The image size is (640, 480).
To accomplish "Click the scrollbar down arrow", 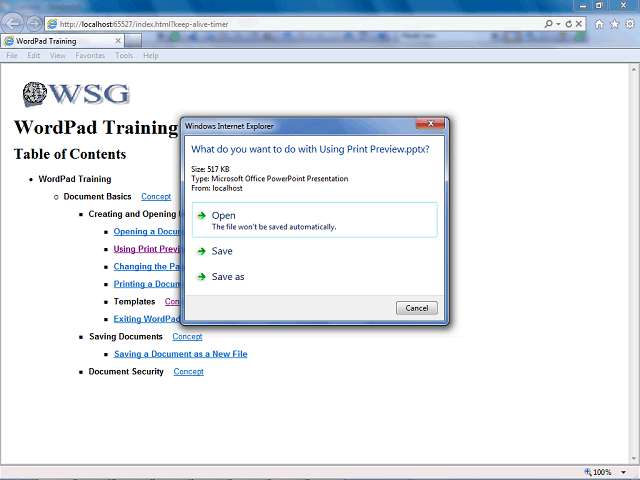I will coord(634,459).
